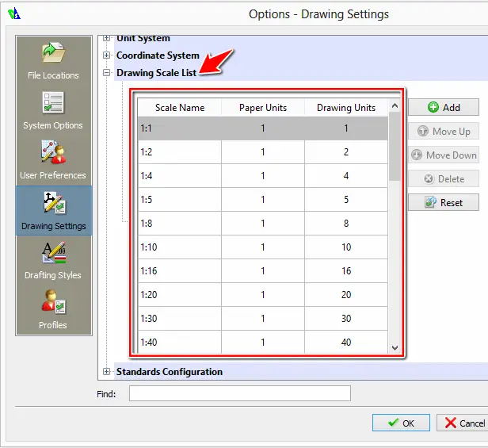The height and width of the screenshot is (448, 488).
Task: Click the Reset button icon
Action: 431,202
